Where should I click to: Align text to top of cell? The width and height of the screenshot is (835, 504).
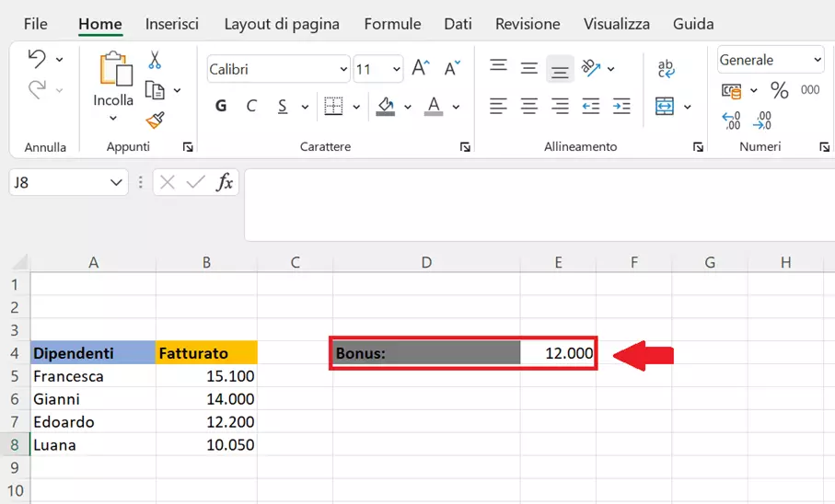tap(498, 65)
